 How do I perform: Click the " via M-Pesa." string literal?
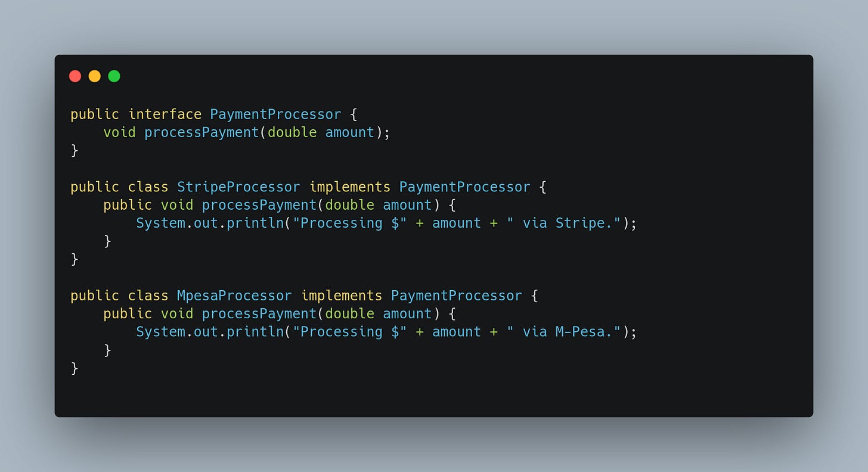click(x=565, y=332)
